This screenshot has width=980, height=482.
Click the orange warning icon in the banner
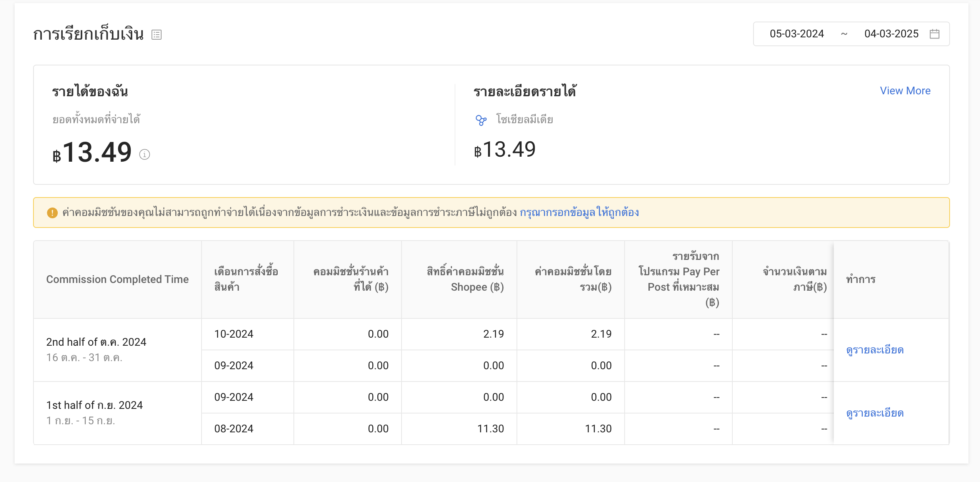tap(52, 213)
